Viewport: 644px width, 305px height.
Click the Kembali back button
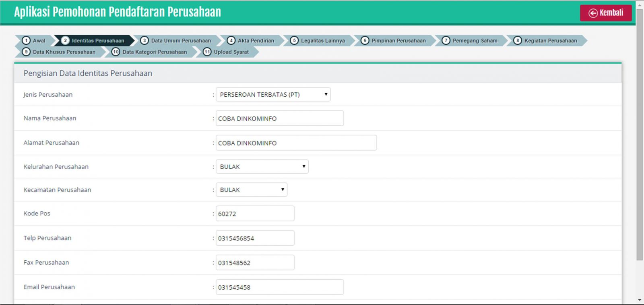tap(605, 13)
